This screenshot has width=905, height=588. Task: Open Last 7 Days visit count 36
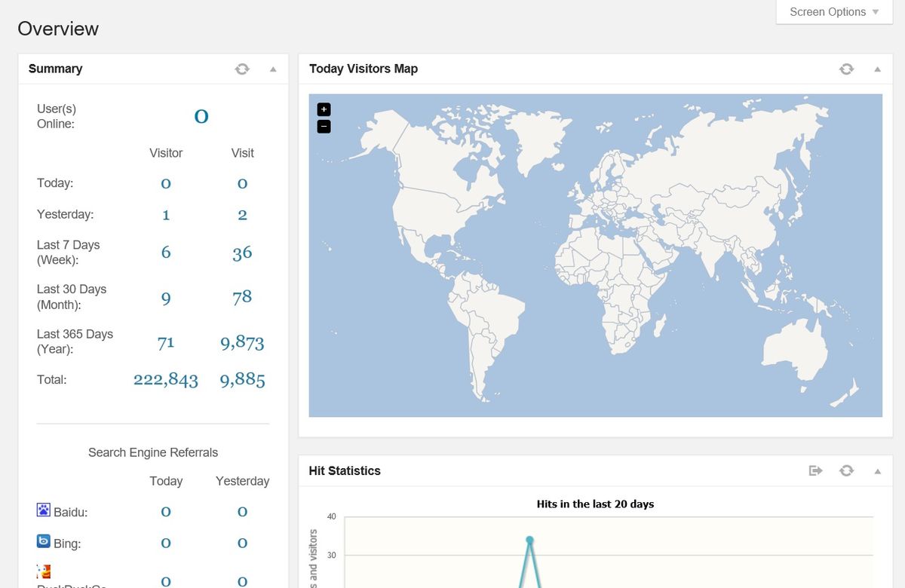tap(242, 253)
